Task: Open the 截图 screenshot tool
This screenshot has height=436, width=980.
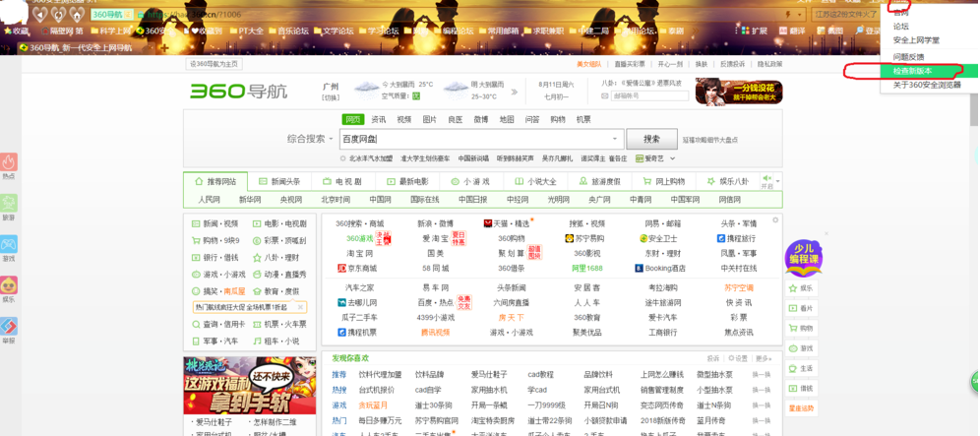Action: (830, 31)
